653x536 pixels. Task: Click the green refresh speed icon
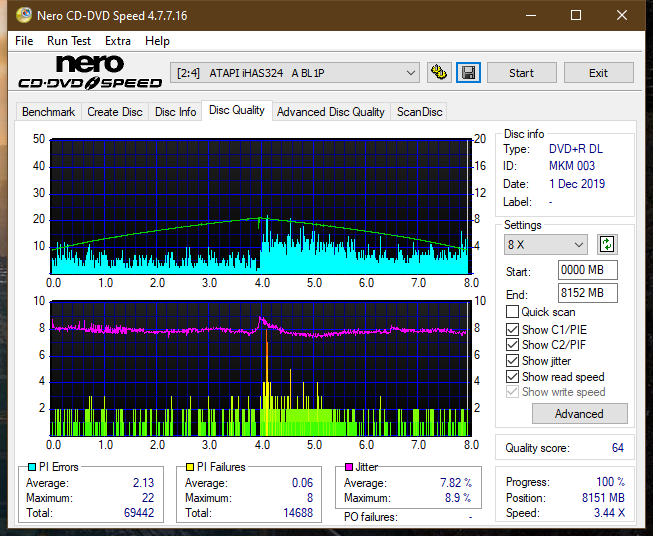click(x=607, y=244)
